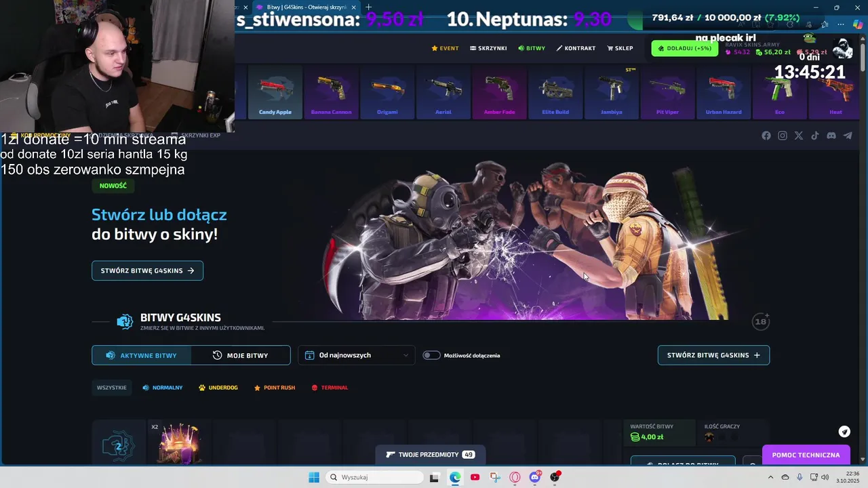This screenshot has width=868, height=488.
Task: Filter battles by Wszystkie
Action: pos(112,388)
